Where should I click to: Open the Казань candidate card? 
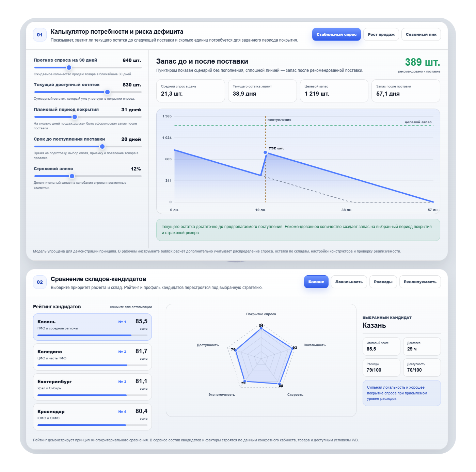point(92,327)
